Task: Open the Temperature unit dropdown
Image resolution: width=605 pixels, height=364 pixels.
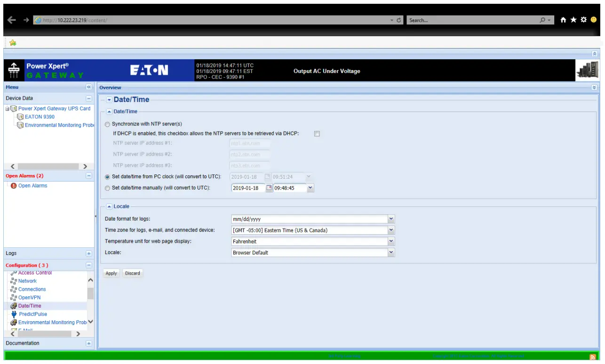Action: [x=391, y=241]
